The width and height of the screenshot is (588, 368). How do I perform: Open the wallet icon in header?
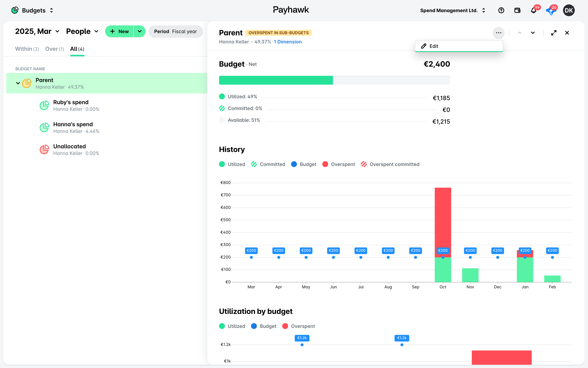click(517, 10)
